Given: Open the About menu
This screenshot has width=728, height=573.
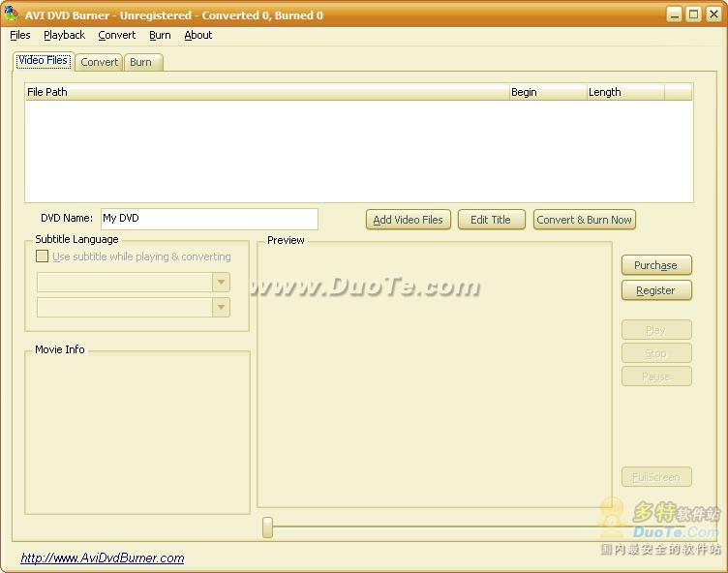Looking at the screenshot, I should 197,35.
